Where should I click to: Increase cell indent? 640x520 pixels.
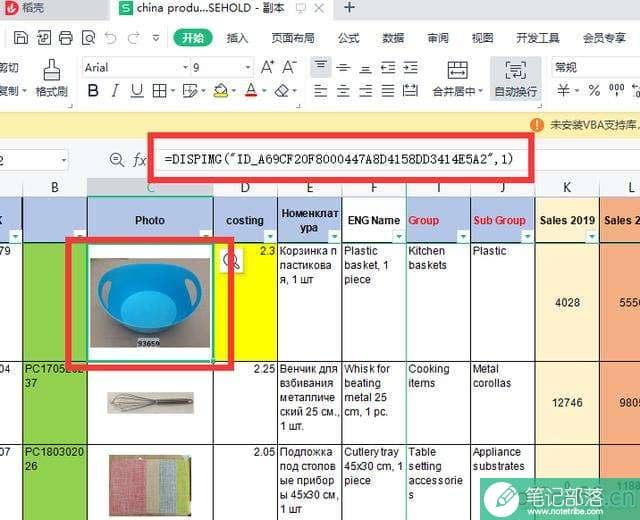point(410,67)
